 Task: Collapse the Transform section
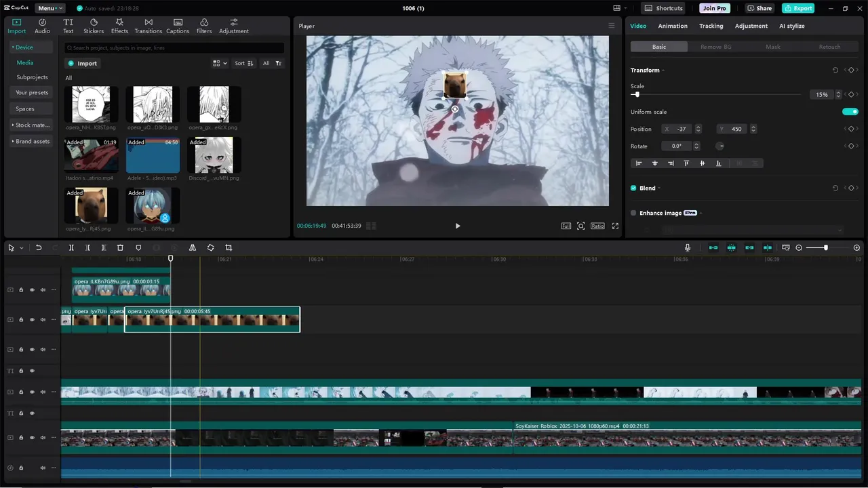tap(663, 70)
